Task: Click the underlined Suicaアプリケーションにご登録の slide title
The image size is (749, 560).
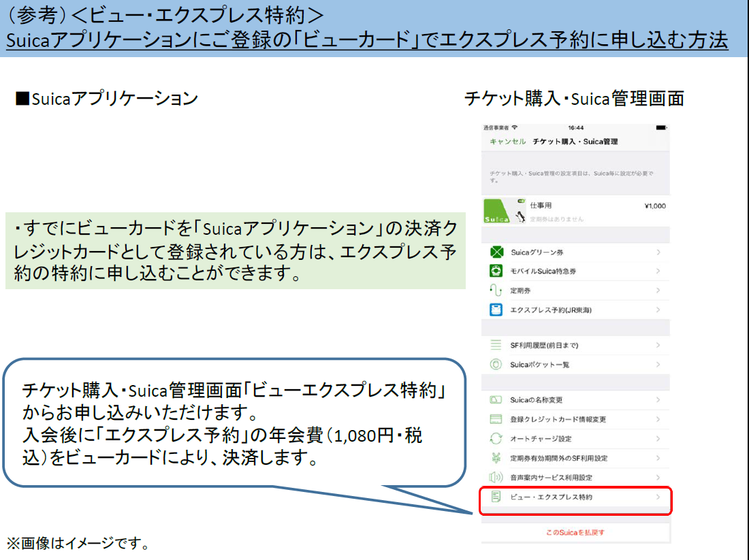Action: pos(367,39)
